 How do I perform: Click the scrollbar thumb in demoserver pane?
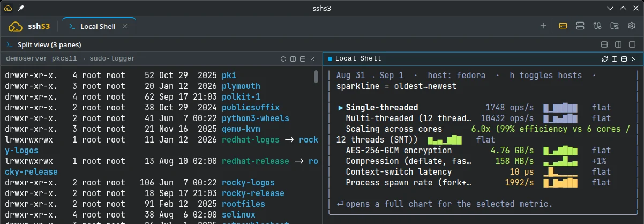[x=316, y=77]
